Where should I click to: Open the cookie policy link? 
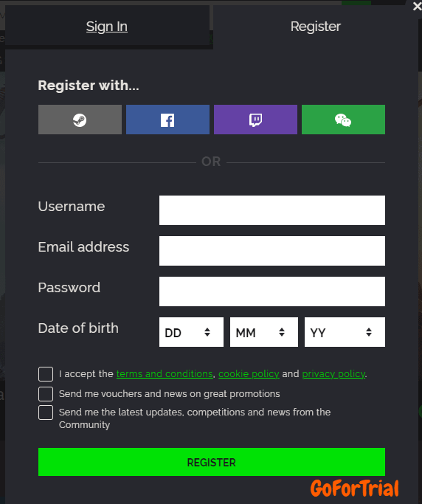(249, 374)
